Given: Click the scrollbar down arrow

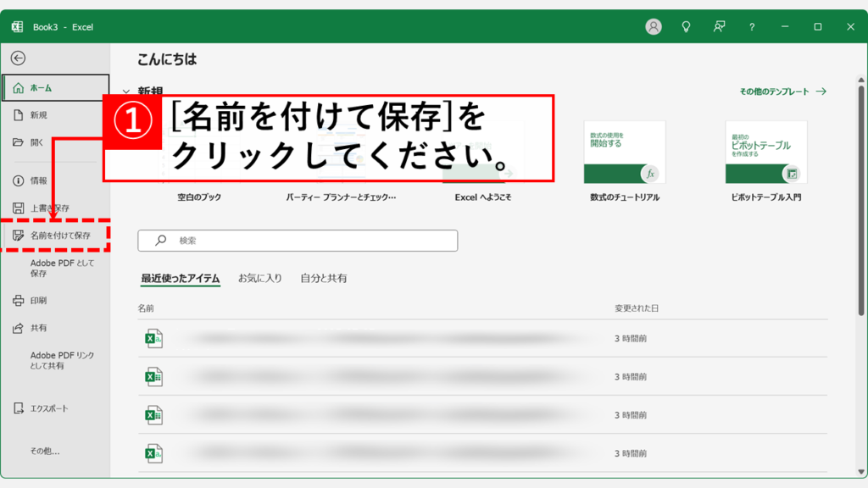Looking at the screenshot, I should click(x=861, y=471).
